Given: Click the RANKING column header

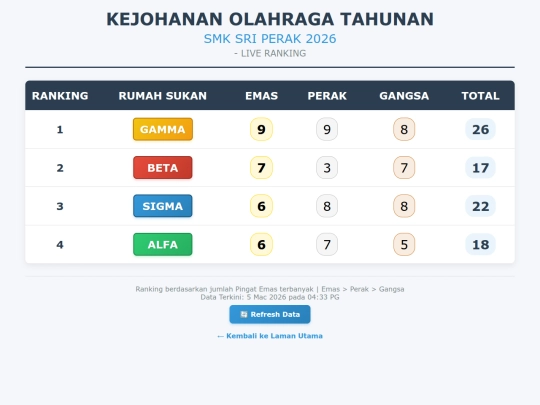Looking at the screenshot, I should pos(60,96).
